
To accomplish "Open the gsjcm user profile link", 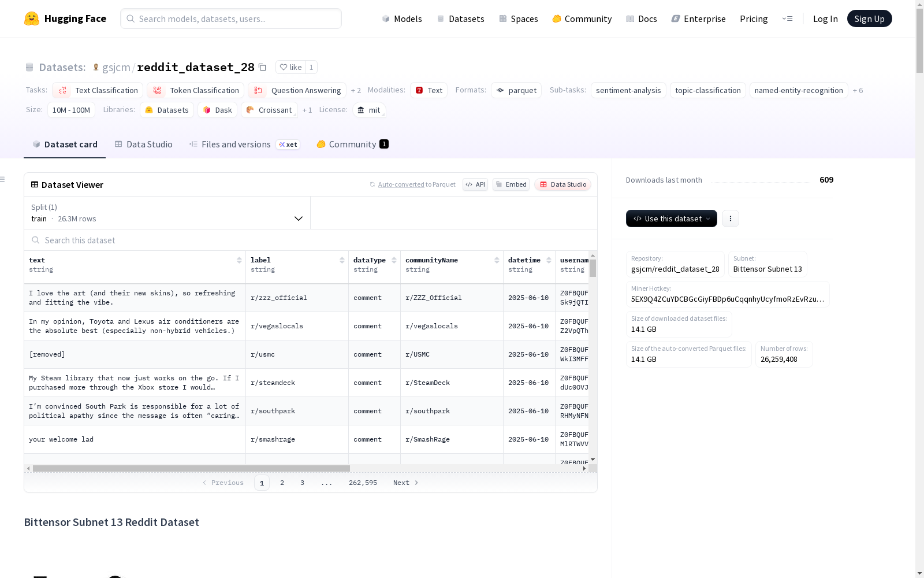I will [x=116, y=67].
